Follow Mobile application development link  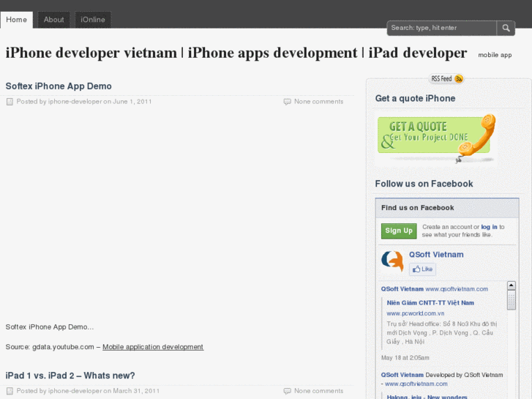(x=153, y=347)
